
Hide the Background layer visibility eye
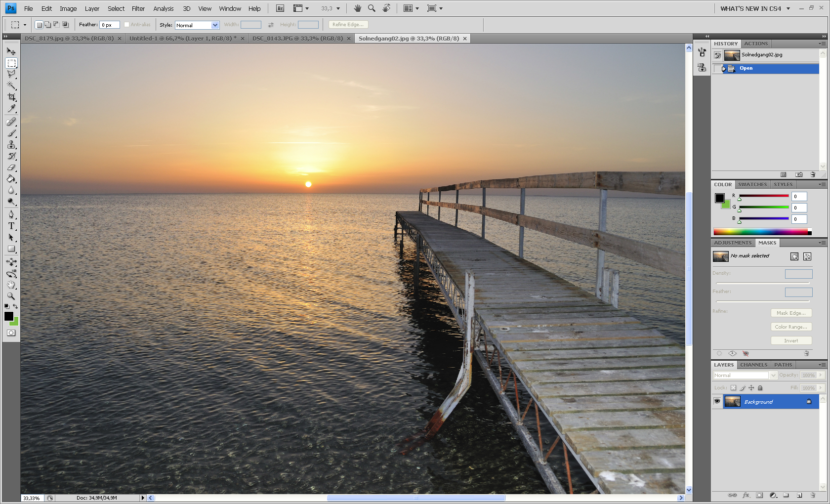(x=717, y=402)
